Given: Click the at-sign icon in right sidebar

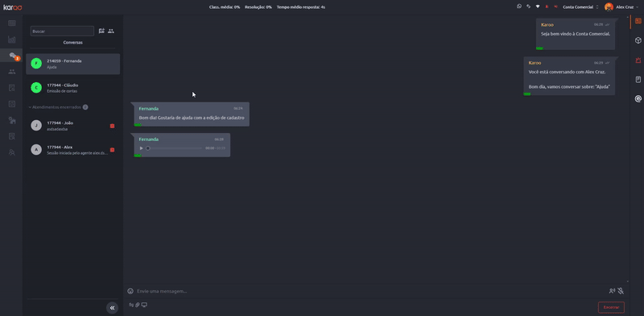Looking at the screenshot, I should coord(638,98).
